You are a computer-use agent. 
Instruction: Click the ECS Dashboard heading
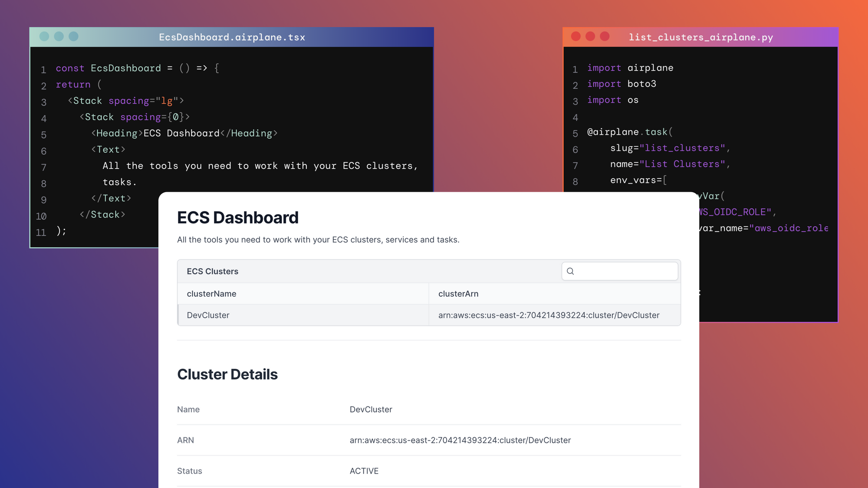238,218
